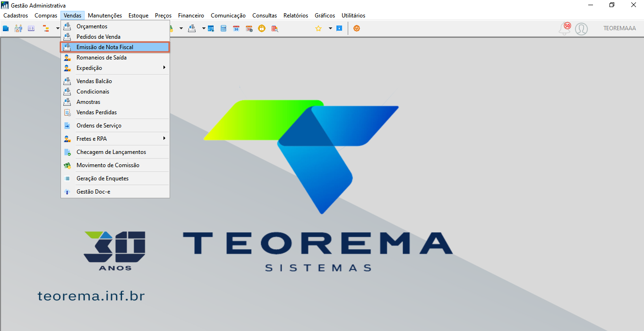Open Ordens de Serviço menu entry
The height and width of the screenshot is (331, 644).
[x=115, y=126]
